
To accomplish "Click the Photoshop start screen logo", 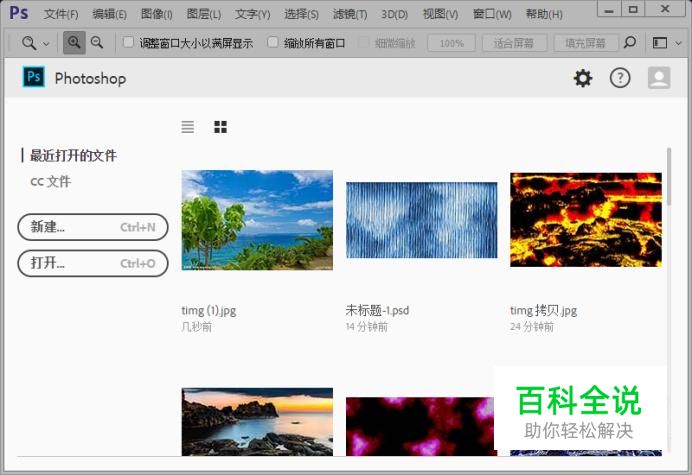I will point(34,77).
